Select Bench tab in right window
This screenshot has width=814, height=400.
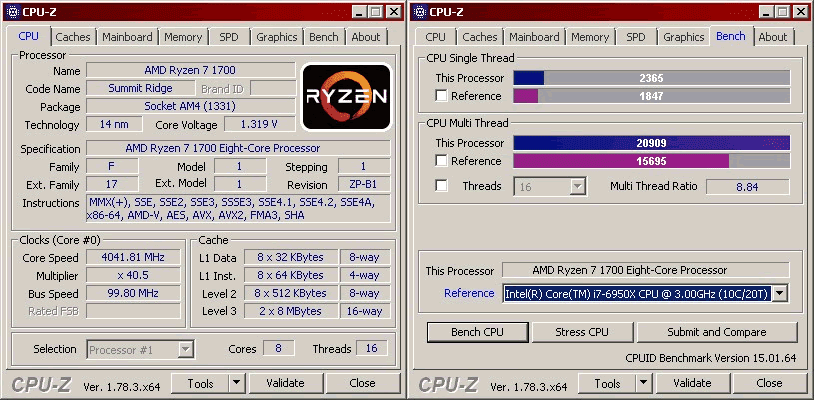point(730,36)
